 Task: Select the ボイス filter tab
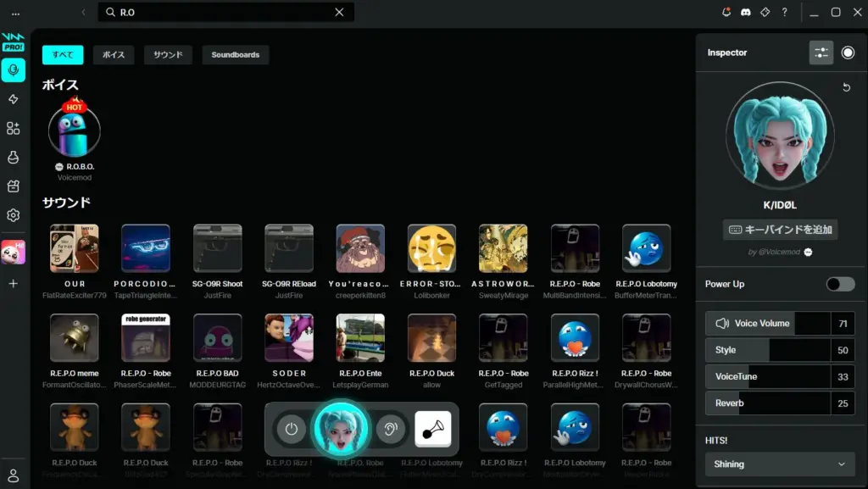pos(114,55)
